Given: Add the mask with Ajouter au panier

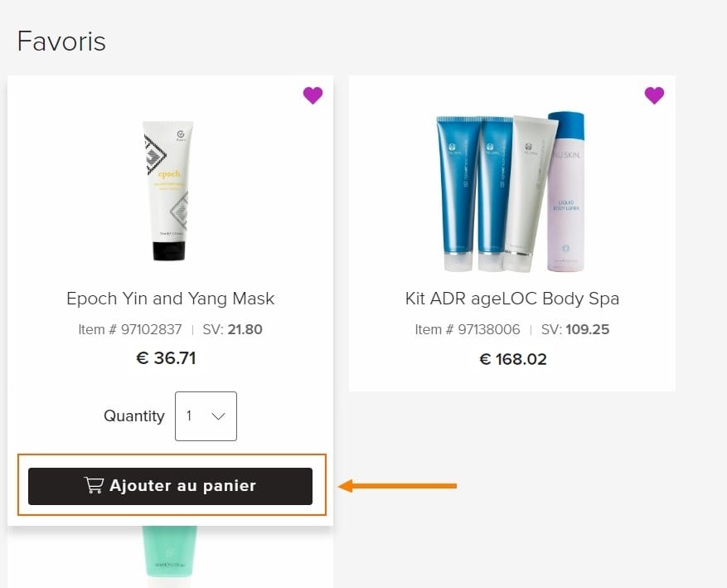Looking at the screenshot, I should tap(170, 486).
